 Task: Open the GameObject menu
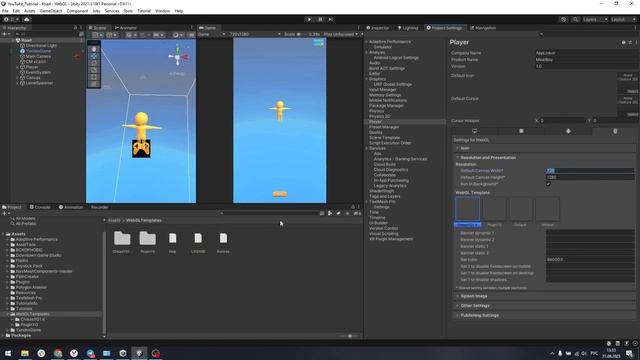pos(51,11)
